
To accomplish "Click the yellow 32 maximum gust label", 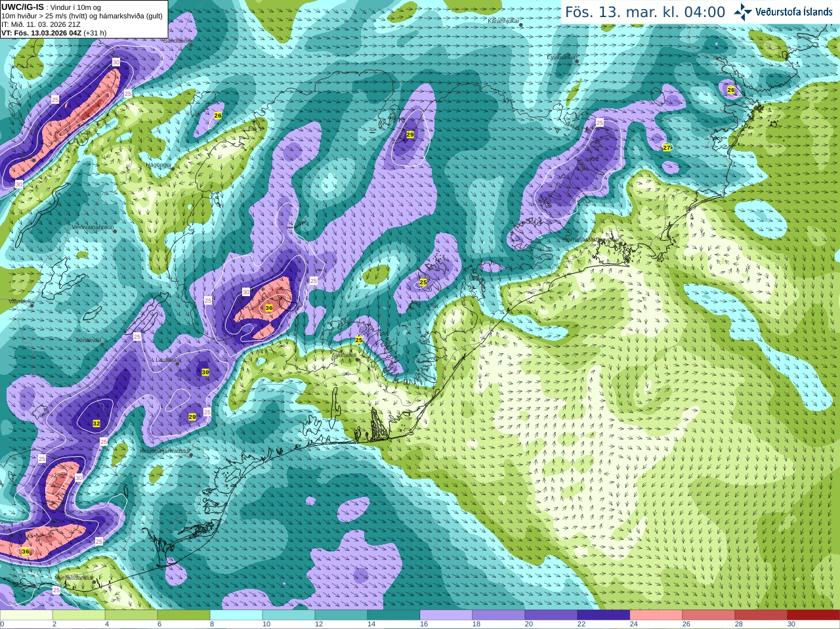I will (x=96, y=423).
